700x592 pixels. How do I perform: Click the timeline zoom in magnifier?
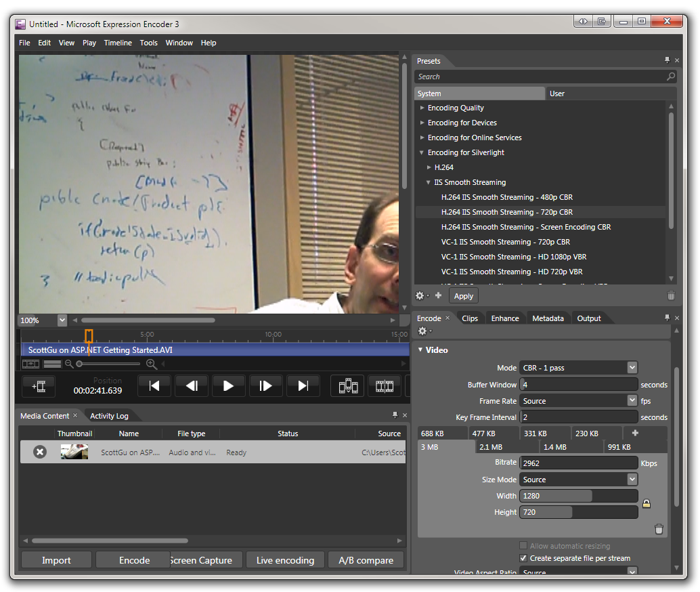(x=152, y=364)
